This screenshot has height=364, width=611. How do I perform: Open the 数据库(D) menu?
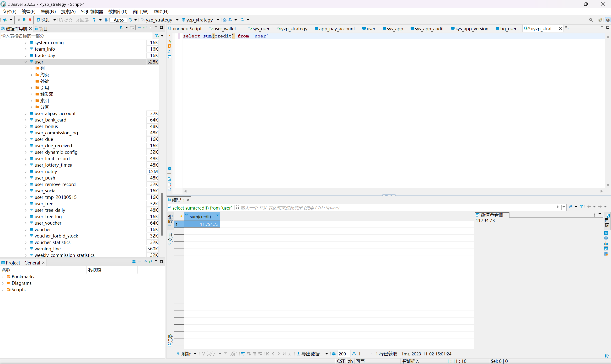tap(118, 11)
